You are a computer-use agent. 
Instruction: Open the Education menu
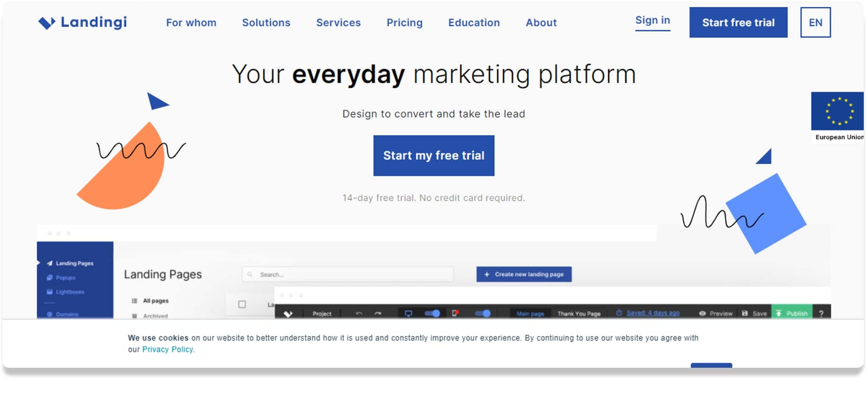tap(474, 22)
